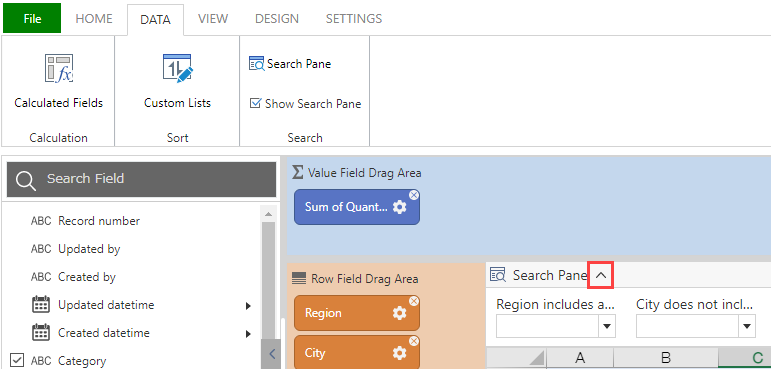The image size is (771, 369).
Task: Click ABC icon beside Updated by
Action: coord(41,249)
